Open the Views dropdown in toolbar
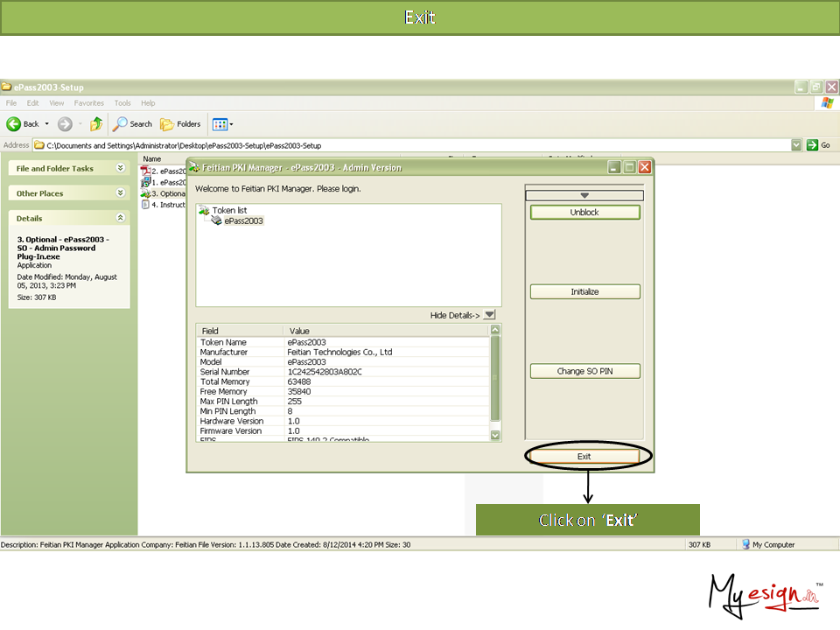The image size is (840, 630). click(223, 124)
